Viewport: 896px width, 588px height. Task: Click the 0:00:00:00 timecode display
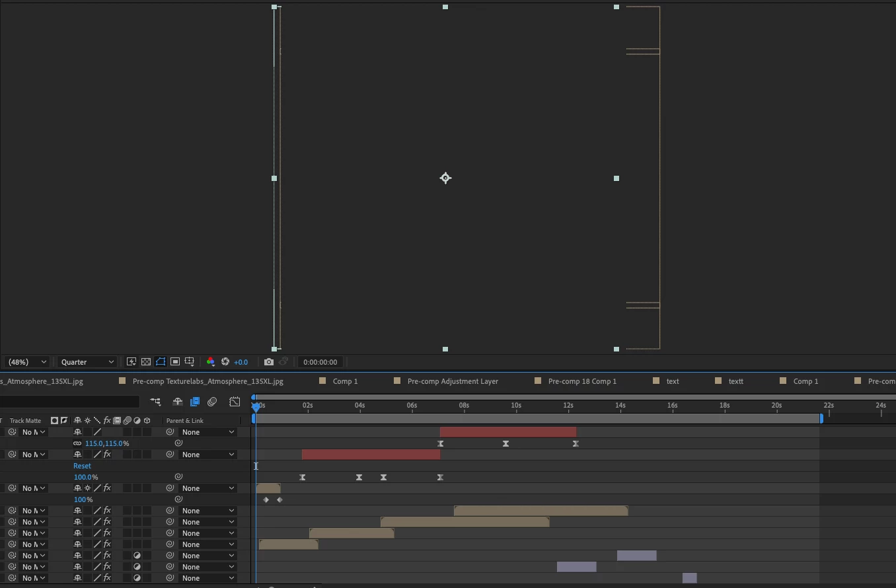click(x=320, y=362)
